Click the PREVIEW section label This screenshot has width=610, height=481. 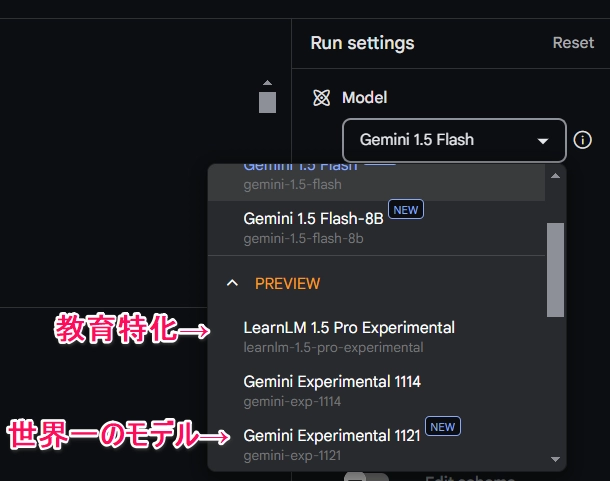[x=287, y=283]
